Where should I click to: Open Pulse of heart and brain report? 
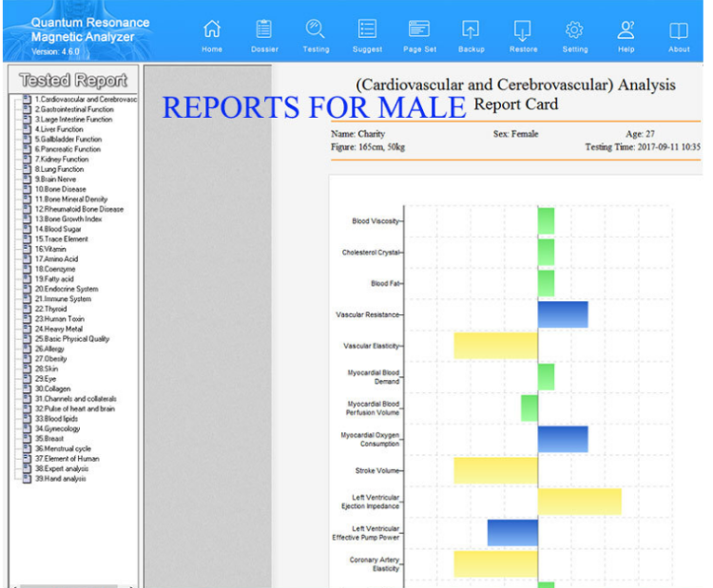click(74, 408)
